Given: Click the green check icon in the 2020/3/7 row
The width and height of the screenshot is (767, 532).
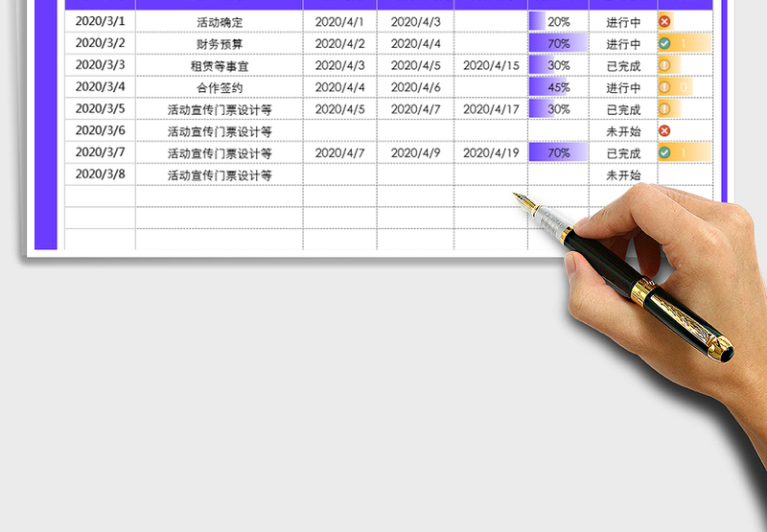Looking at the screenshot, I should tap(664, 152).
